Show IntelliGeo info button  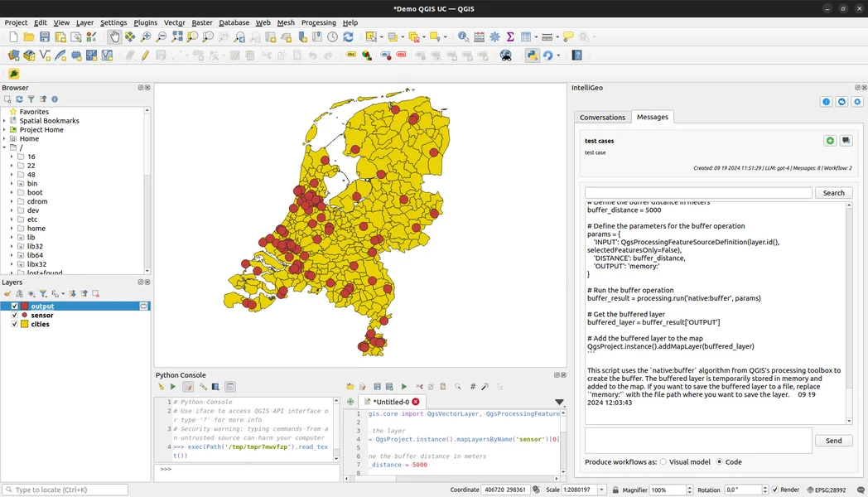[827, 102]
